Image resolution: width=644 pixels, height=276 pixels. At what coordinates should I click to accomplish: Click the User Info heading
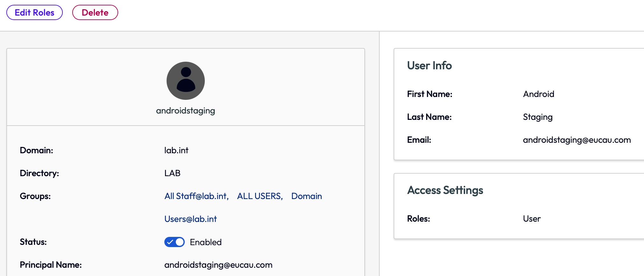click(x=429, y=66)
